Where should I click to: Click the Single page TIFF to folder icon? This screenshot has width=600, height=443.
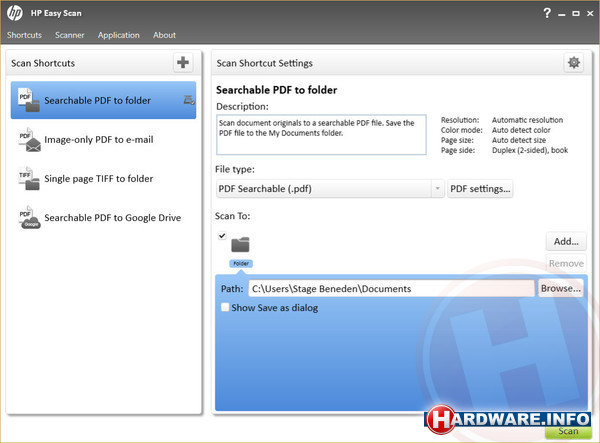(x=29, y=178)
